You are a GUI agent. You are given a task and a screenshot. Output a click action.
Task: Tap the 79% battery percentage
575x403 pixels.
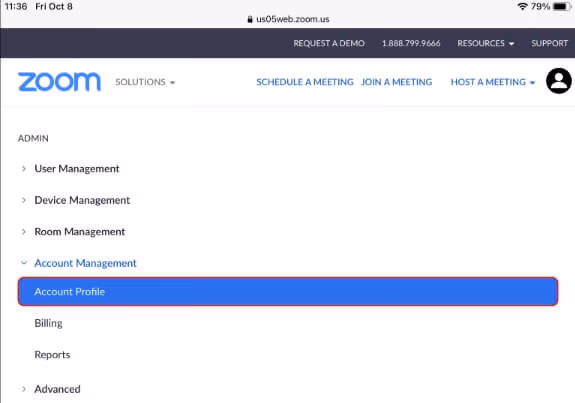pos(540,6)
